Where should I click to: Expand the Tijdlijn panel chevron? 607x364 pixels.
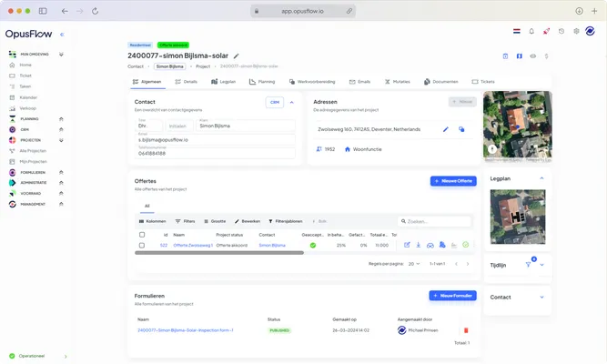coord(542,265)
